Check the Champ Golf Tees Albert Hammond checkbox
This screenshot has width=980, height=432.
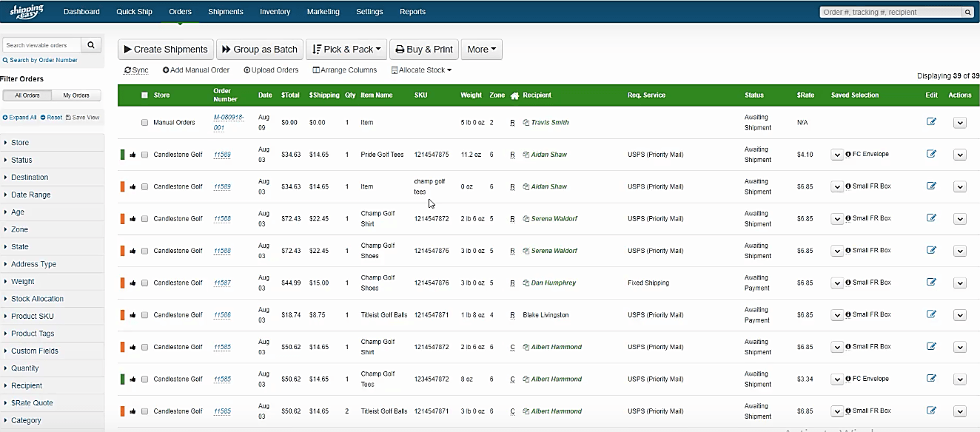pos(145,379)
